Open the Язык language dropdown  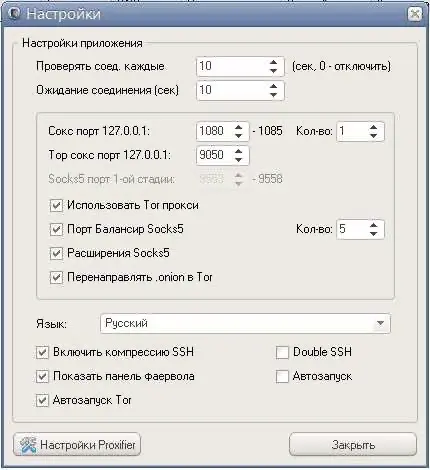[245, 323]
